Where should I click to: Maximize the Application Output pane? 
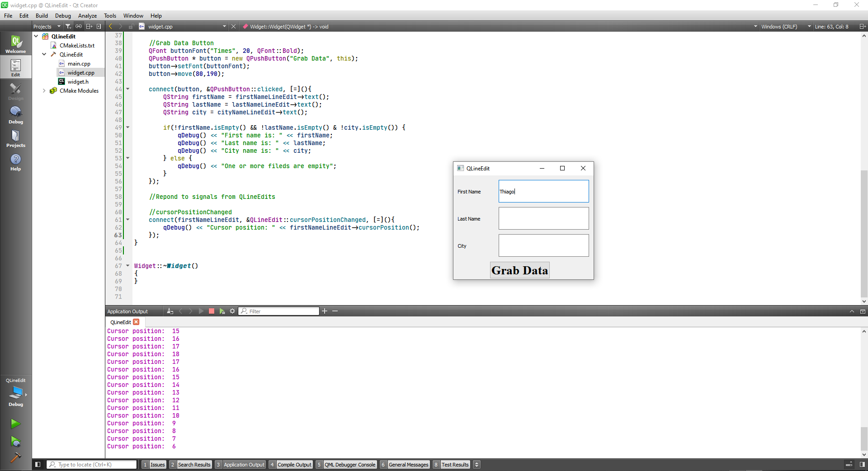[852, 311]
